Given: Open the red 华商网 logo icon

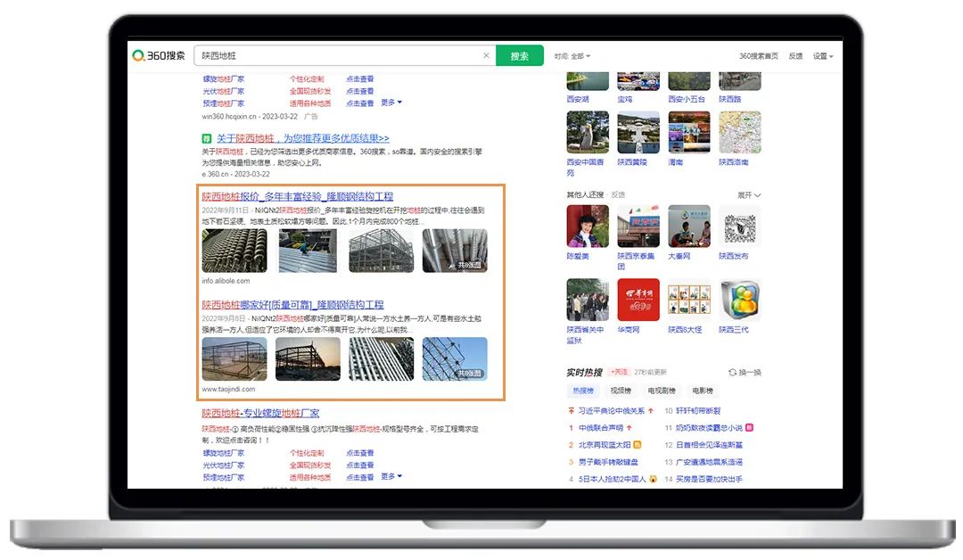Looking at the screenshot, I should tap(638, 301).
